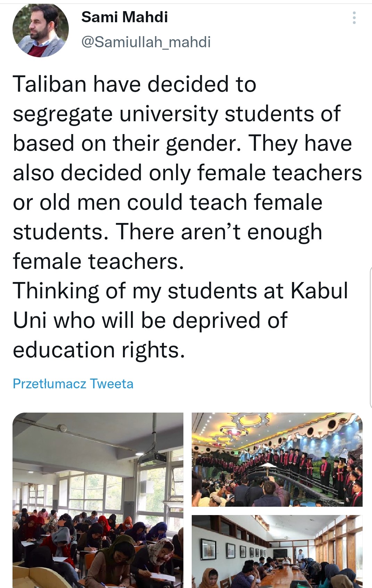Click the line "or old men could teach female"
Image resolution: width=372 pixels, height=588 pixels.
pyautogui.click(x=167, y=202)
